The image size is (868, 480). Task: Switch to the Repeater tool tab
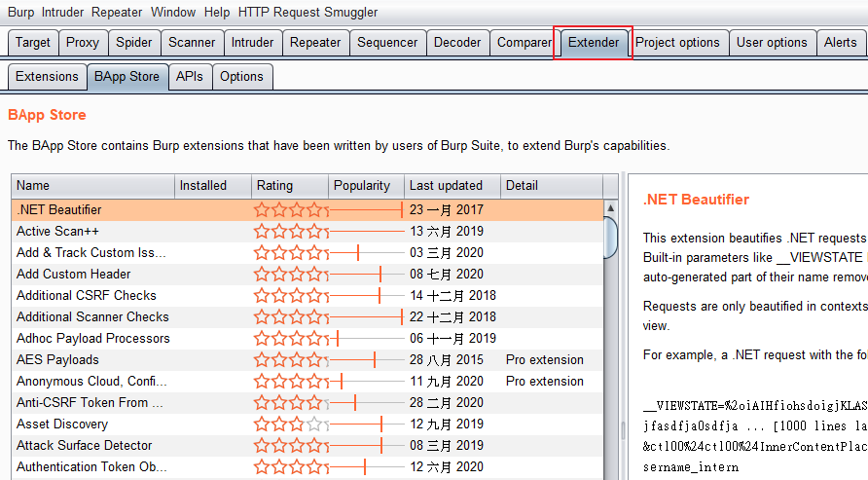pyautogui.click(x=315, y=43)
